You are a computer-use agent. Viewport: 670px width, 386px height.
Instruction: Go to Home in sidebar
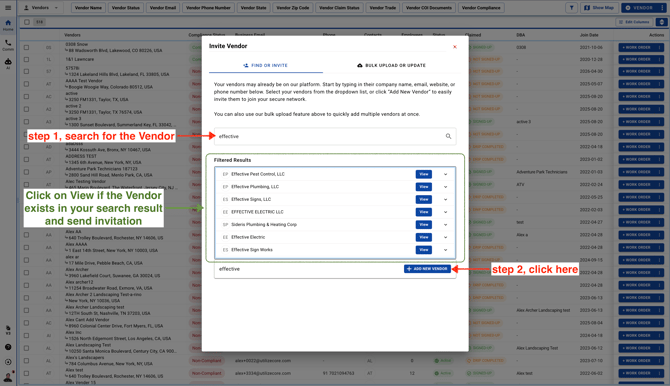click(8, 25)
